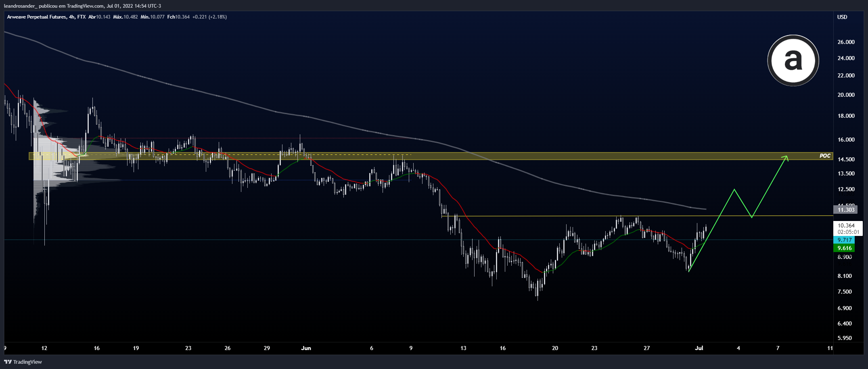Click the close value Fch10.364
868x369 pixels.
click(x=178, y=17)
